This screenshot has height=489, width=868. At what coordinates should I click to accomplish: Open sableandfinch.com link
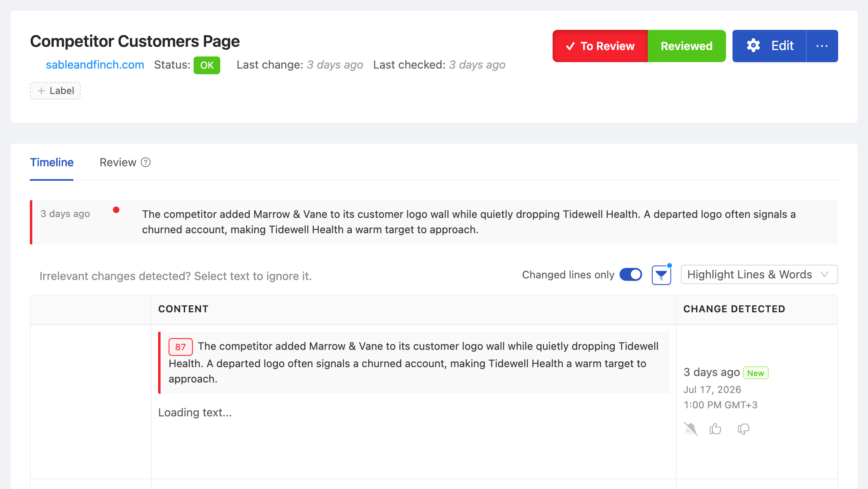point(95,65)
